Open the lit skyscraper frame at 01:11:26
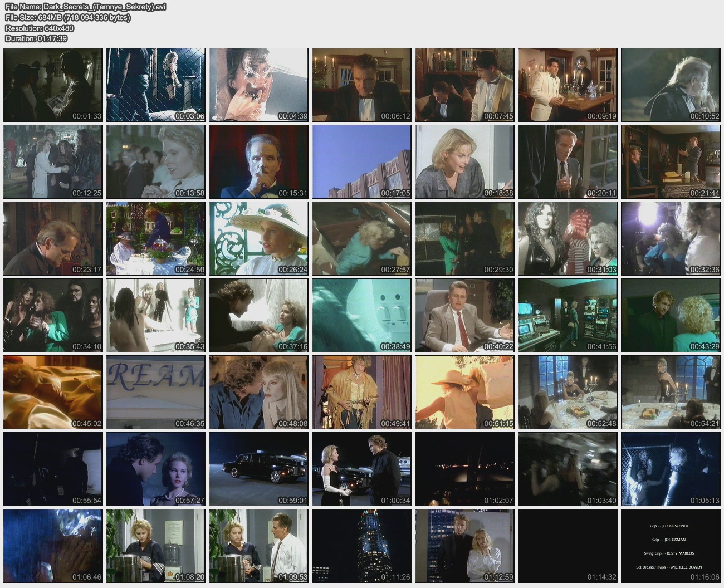The width and height of the screenshot is (724, 588). pyautogui.click(x=361, y=546)
